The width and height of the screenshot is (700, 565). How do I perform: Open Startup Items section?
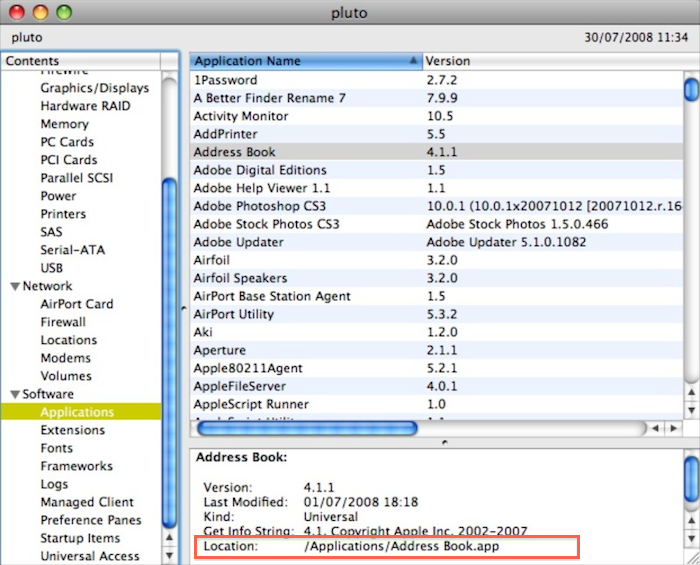tap(80, 538)
